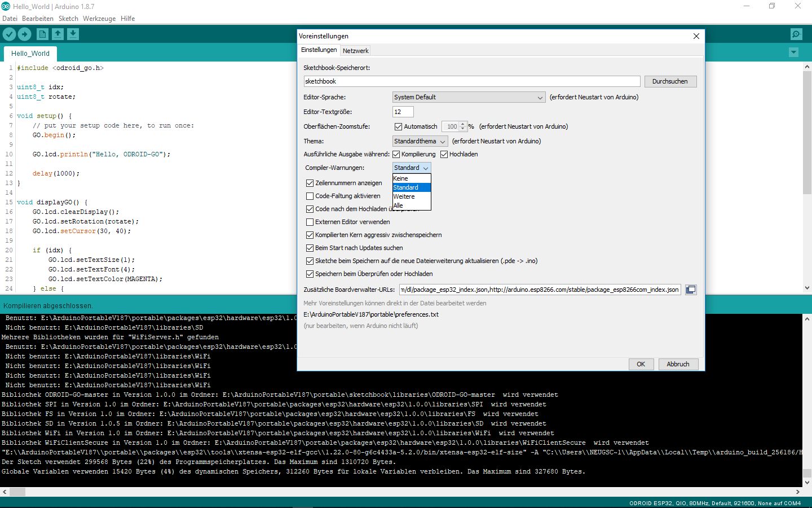This screenshot has height=508, width=812.
Task: Select Weitere in compiler warnings list
Action: tap(412, 196)
